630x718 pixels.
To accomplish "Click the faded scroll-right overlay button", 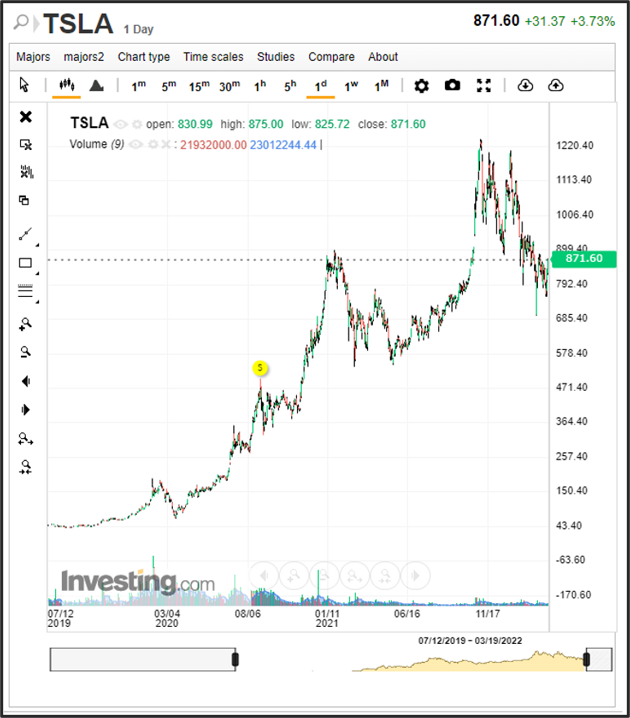I will [415, 575].
